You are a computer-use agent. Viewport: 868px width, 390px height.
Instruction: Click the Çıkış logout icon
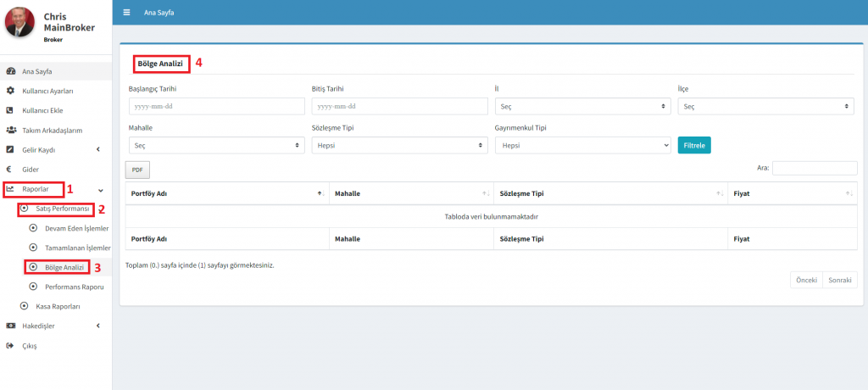click(x=10, y=346)
